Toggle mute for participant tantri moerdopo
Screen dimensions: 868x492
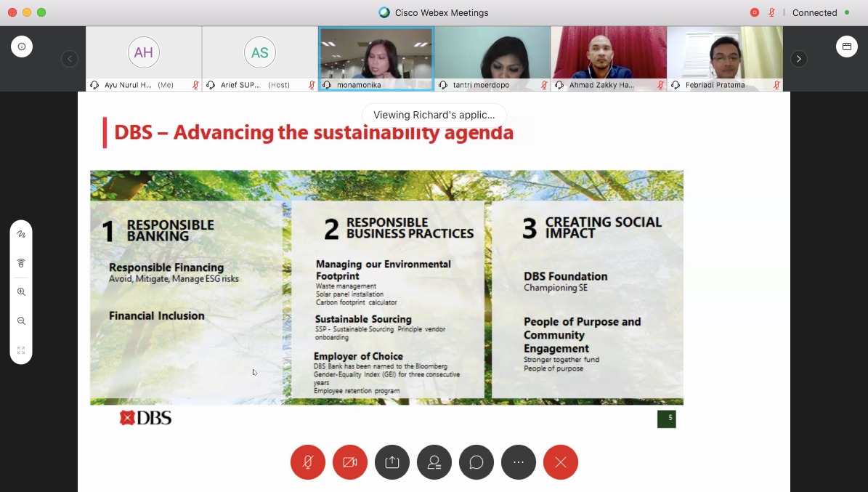tap(543, 85)
